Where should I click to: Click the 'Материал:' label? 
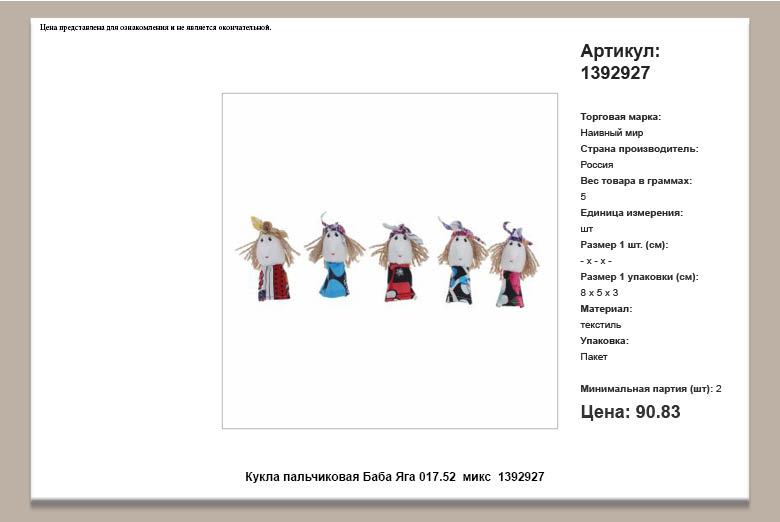click(x=606, y=309)
